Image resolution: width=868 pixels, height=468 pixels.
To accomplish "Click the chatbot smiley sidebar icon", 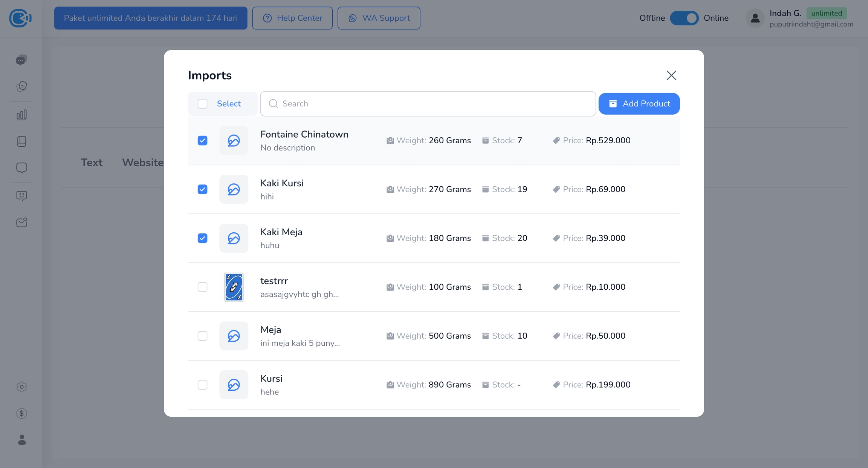I will [x=21, y=196].
